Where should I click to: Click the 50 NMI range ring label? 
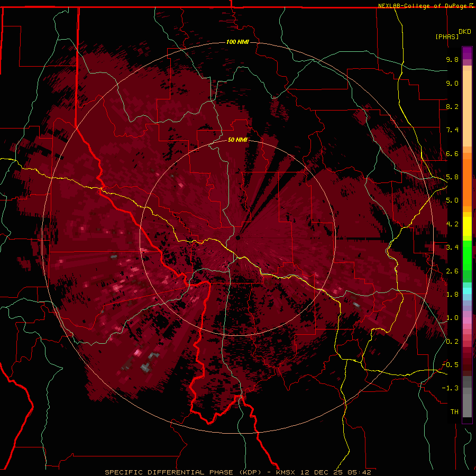[x=237, y=140]
